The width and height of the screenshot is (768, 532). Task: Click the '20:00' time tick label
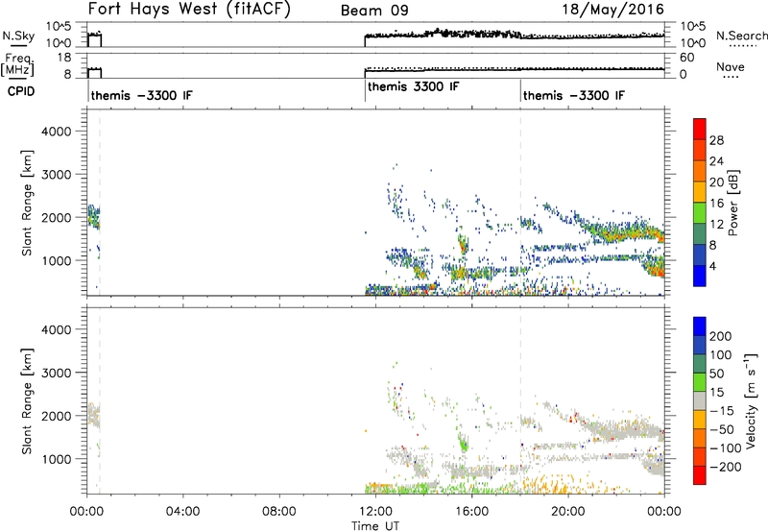click(568, 512)
